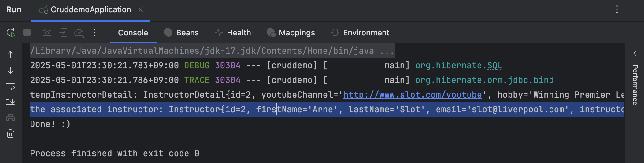The width and height of the screenshot is (644, 163).
Task: Open Run tool window options menu
Action: [617, 9]
